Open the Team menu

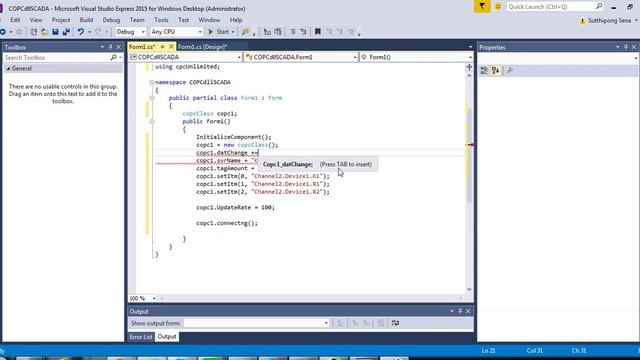coord(137,20)
